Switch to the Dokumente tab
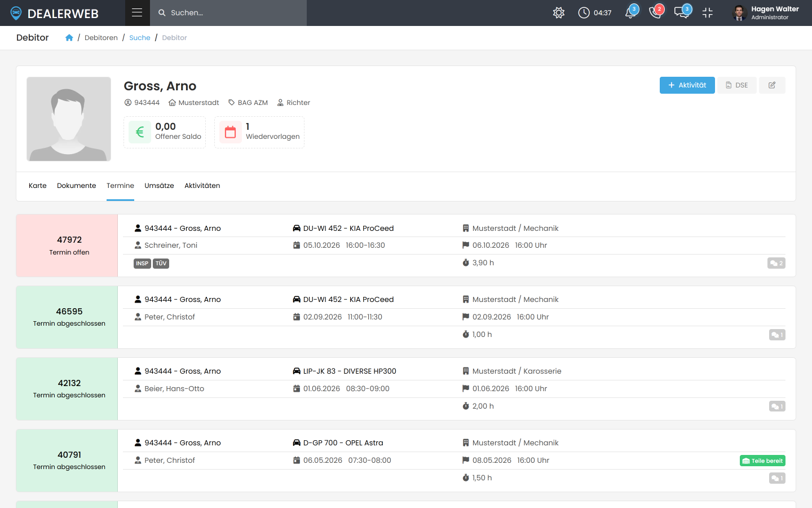 coord(77,186)
